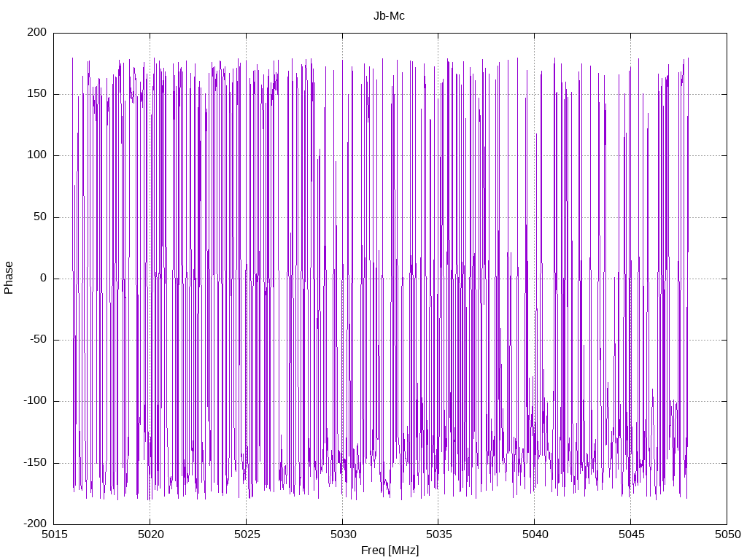Click x-axis tick label 5050

tap(727, 534)
